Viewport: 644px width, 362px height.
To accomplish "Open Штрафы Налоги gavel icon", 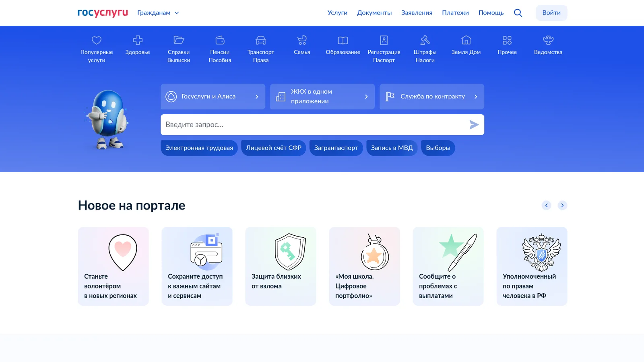I will 425,40.
